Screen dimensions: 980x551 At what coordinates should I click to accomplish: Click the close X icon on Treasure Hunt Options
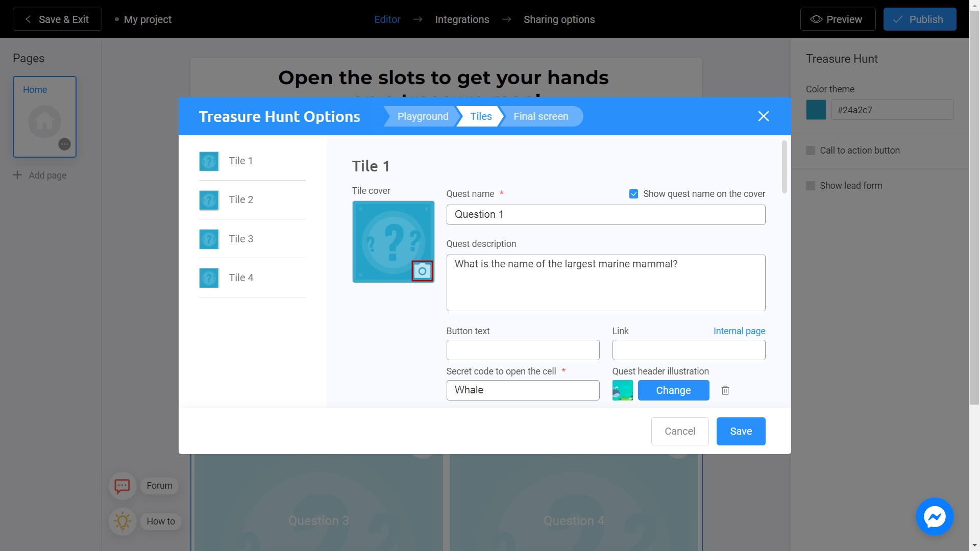click(x=763, y=116)
